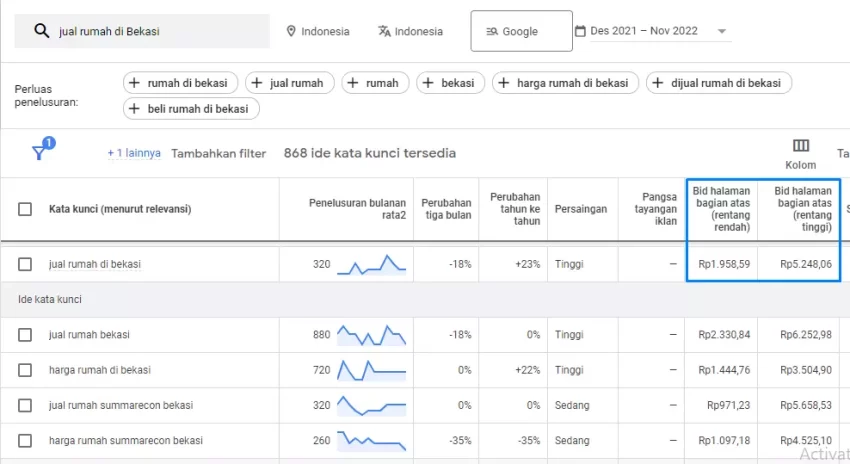The width and height of the screenshot is (850, 464).
Task: View trend sparkline for harga rumah summarecon bekasi
Action: tap(371, 441)
